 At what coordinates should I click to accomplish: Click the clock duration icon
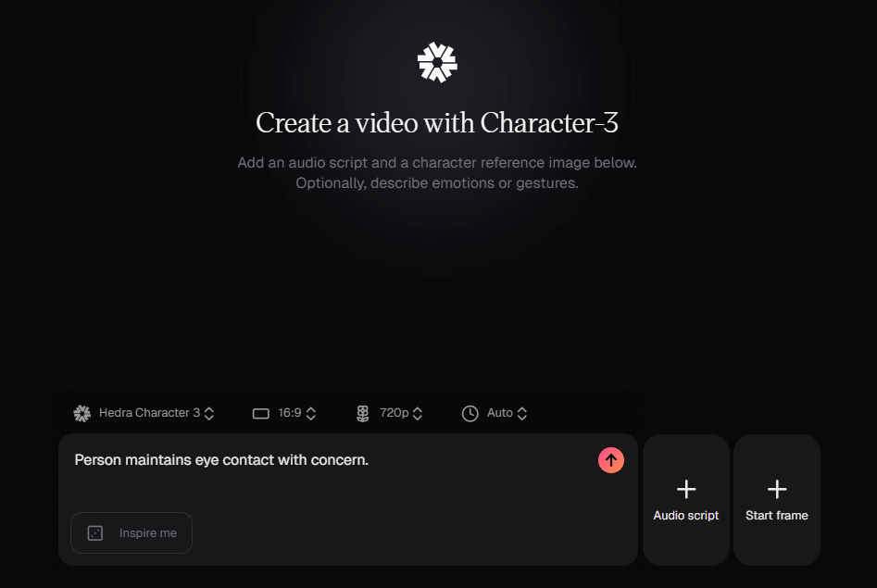tap(470, 413)
